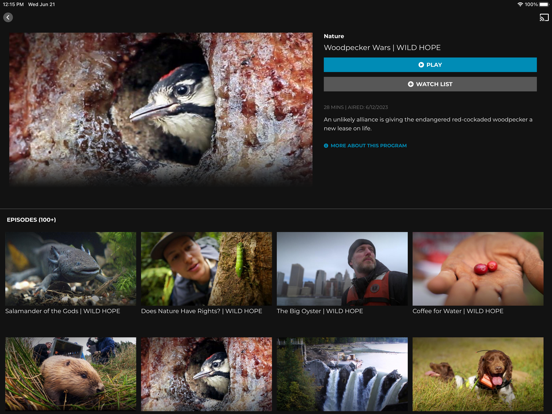Click 'Woodpecker Wars | WILD HOPE' heading

[382, 48]
